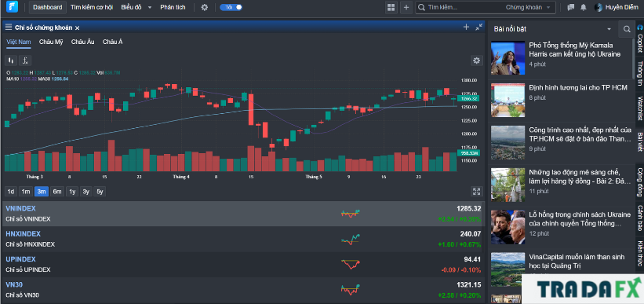Open the Cộng đồng sidebar tab
Image resolution: width=644 pixels, height=304 pixels.
point(639,181)
